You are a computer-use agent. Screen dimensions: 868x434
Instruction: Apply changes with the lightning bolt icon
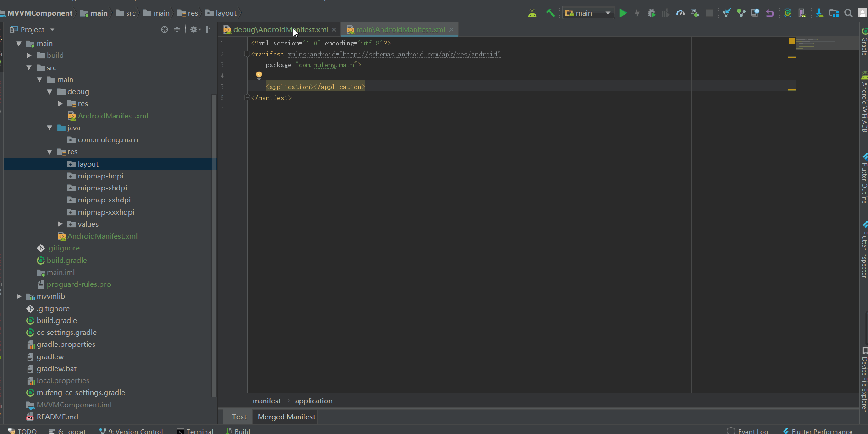[637, 13]
